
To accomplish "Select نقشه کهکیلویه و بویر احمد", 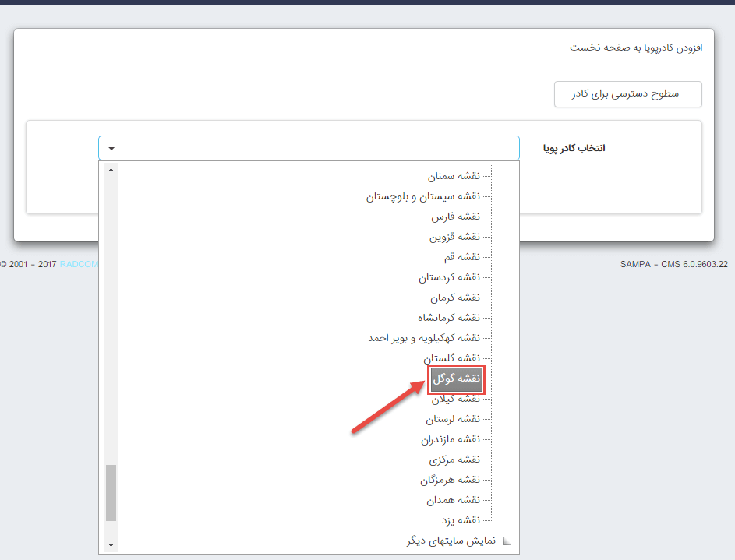I will [424, 338].
